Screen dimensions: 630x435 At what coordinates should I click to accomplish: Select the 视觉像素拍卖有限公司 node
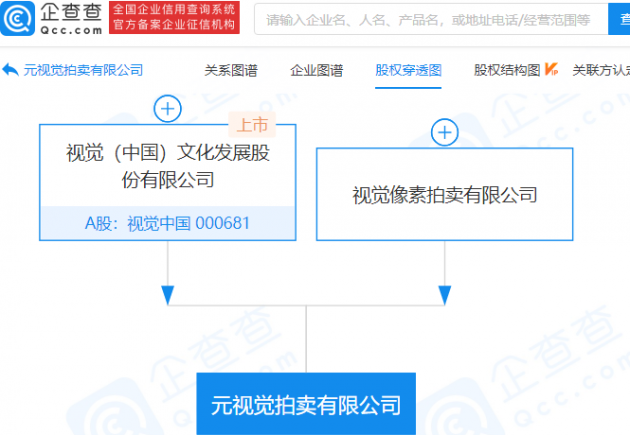pos(444,194)
